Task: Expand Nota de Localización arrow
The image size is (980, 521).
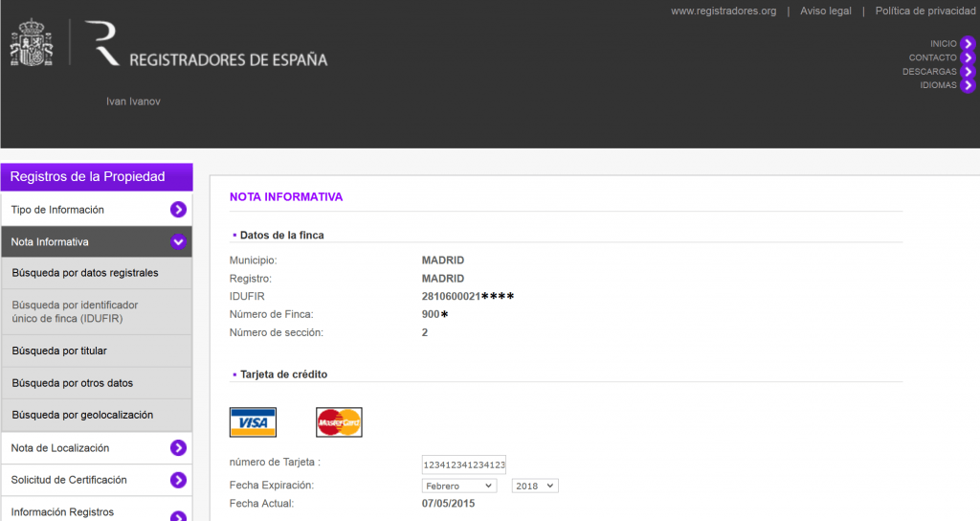Action: (178, 448)
